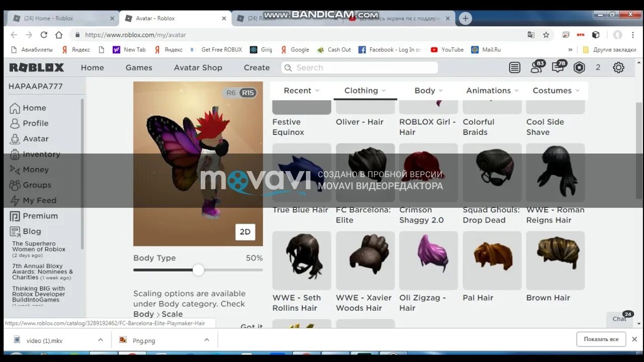Select WWE - Xavier Woods Hair thumbnail
The width and height of the screenshot is (644, 362).
tap(365, 260)
